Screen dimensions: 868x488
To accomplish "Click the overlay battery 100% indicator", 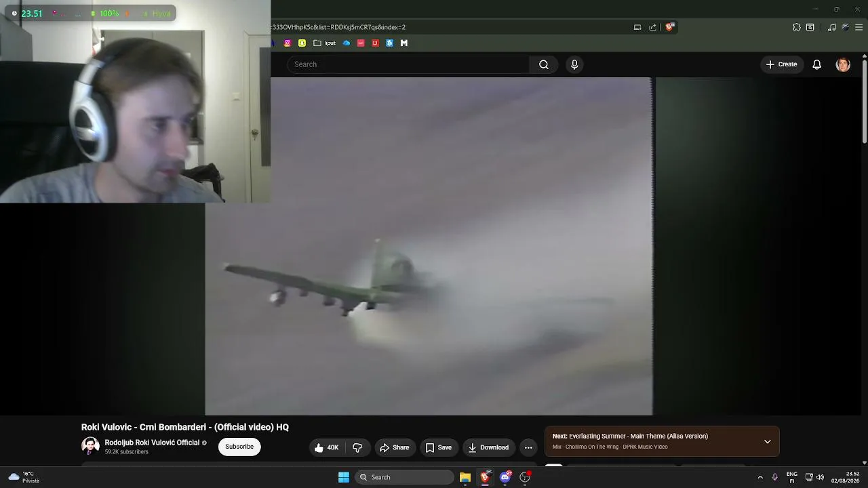I will tap(105, 14).
